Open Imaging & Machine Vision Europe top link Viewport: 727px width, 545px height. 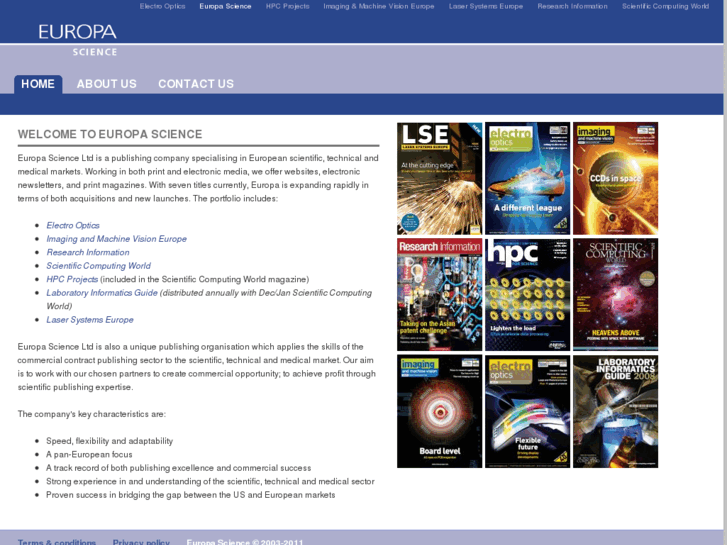point(379,6)
